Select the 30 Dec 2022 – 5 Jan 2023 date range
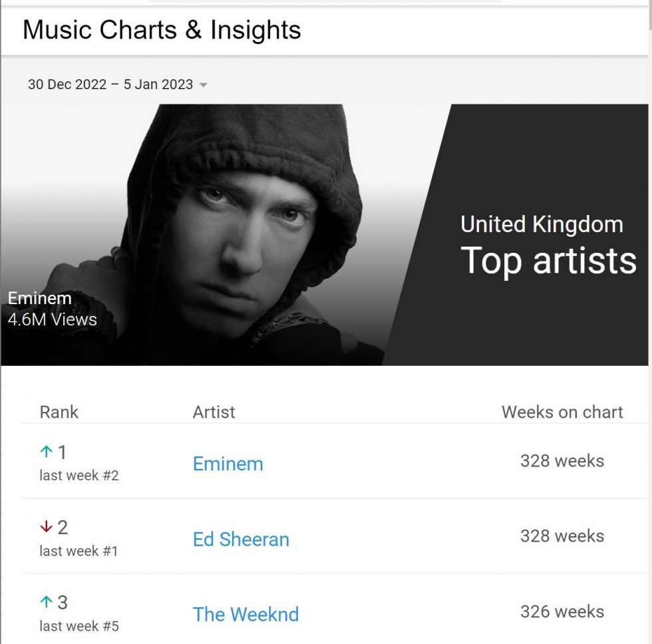 pyautogui.click(x=110, y=84)
